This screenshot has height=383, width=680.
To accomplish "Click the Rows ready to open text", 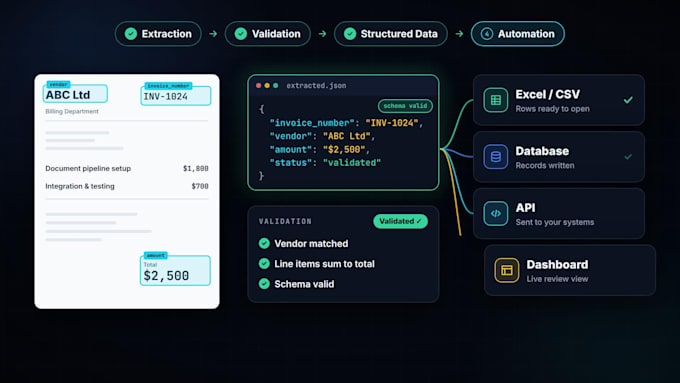I will coord(552,109).
